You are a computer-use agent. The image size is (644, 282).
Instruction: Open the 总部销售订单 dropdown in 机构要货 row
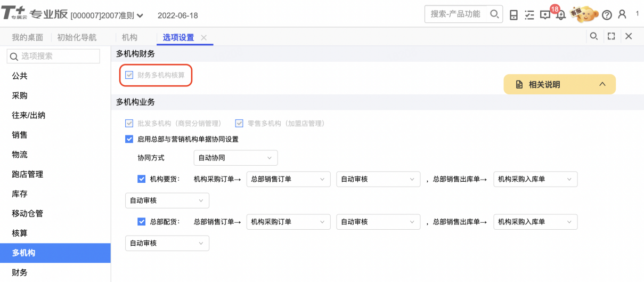tap(288, 179)
